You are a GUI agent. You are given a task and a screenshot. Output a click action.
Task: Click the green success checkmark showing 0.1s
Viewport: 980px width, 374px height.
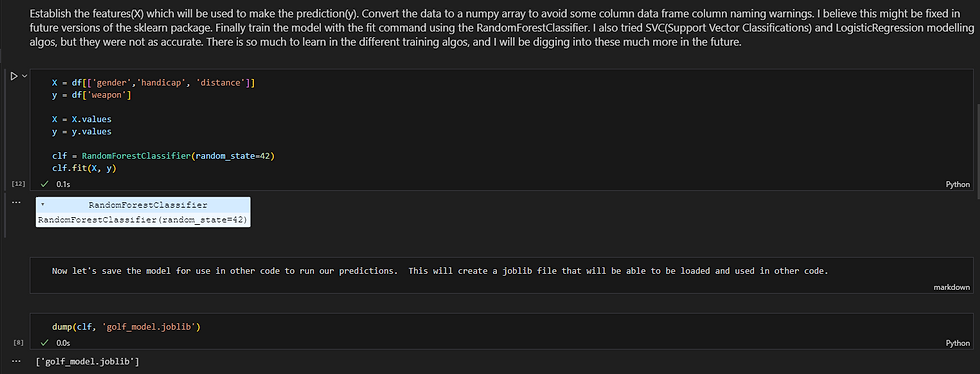pos(44,184)
